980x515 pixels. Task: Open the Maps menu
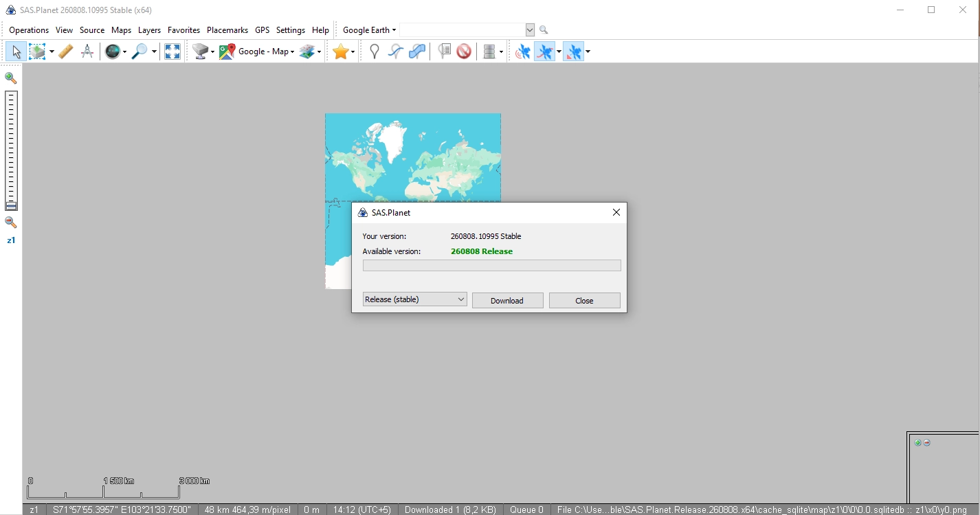[121, 30]
